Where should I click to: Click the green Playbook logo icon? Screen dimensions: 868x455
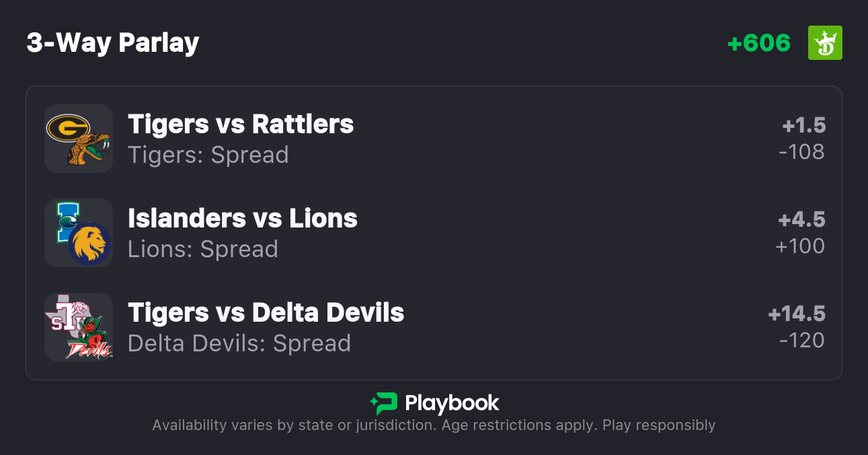(x=383, y=403)
